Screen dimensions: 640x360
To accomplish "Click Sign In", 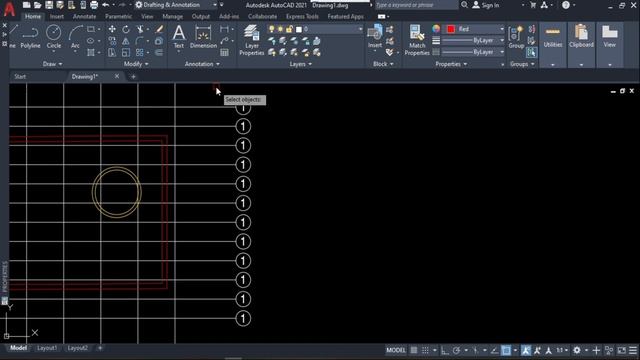I will (x=486, y=5).
